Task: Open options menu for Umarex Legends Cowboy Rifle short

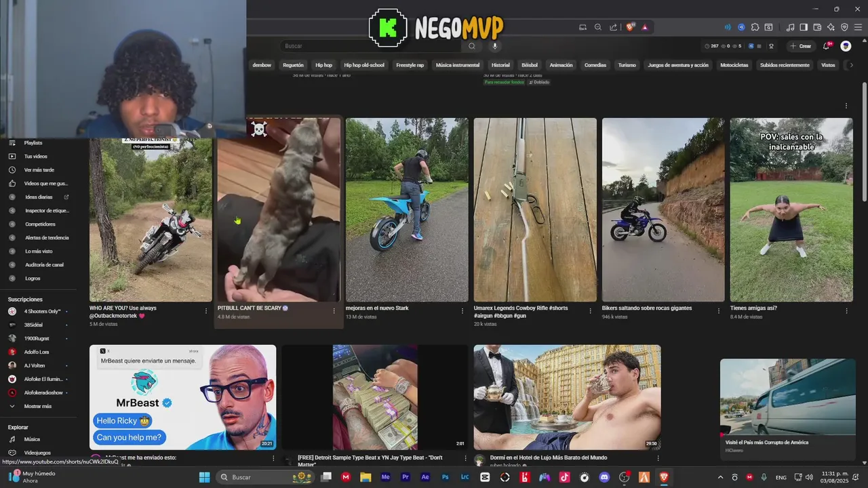Action: 591,310
